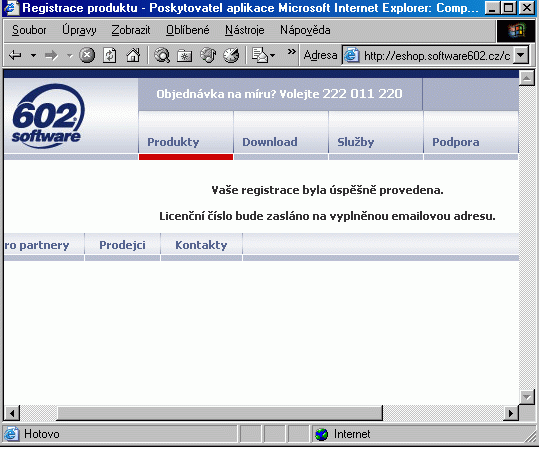Click the page icon in address bar
Image resolution: width=539 pixels, height=449 pixels.
[x=352, y=55]
